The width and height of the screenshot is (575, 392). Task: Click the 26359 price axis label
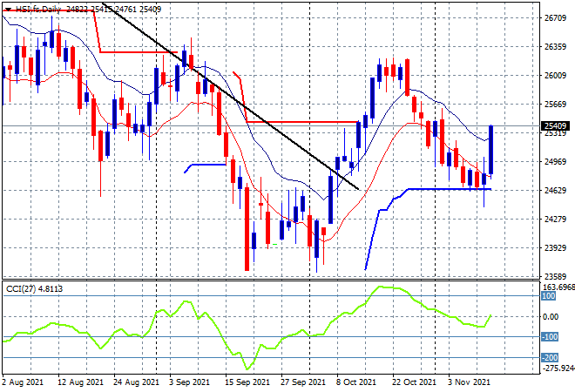[x=555, y=46]
